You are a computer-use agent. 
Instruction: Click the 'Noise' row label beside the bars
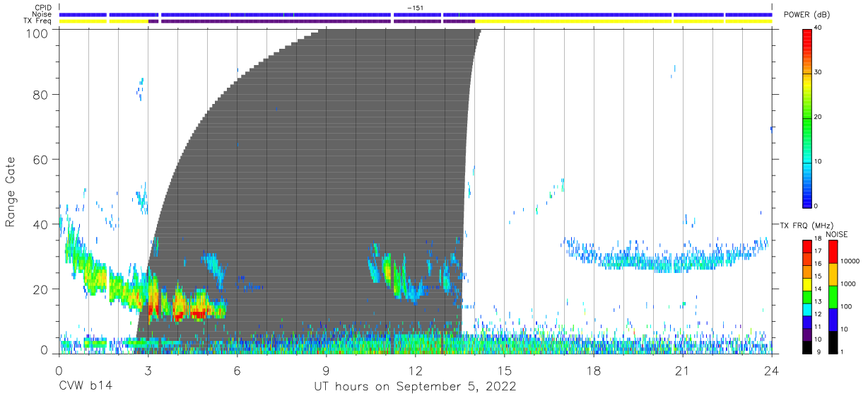click(42, 14)
